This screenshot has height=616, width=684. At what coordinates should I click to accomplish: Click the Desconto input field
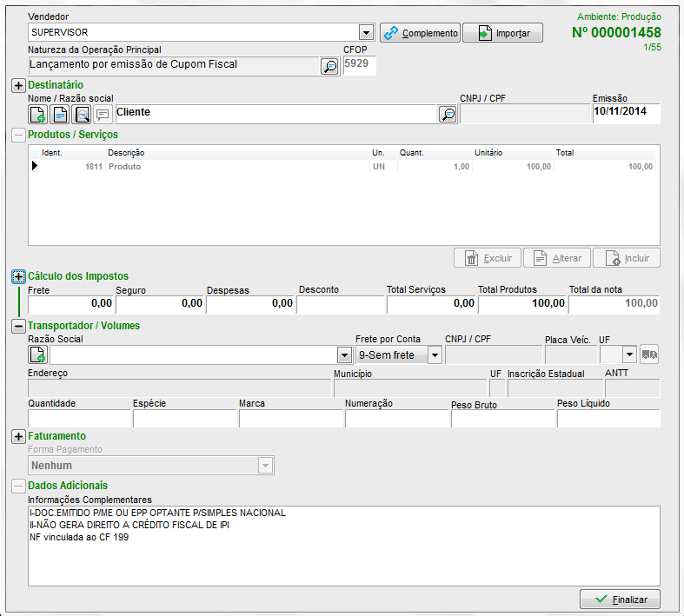point(340,304)
